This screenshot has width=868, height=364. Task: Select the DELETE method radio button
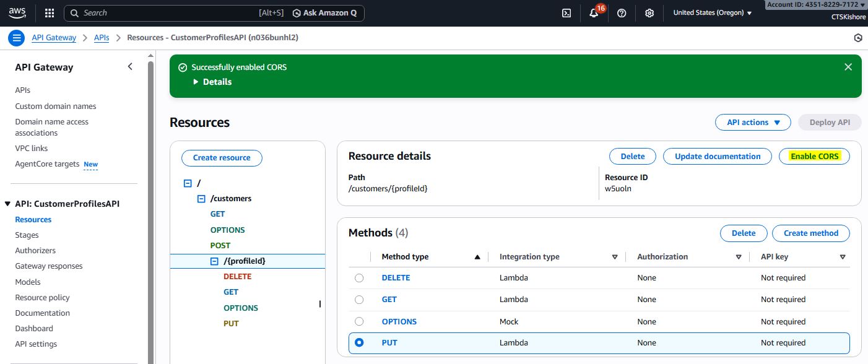359,278
